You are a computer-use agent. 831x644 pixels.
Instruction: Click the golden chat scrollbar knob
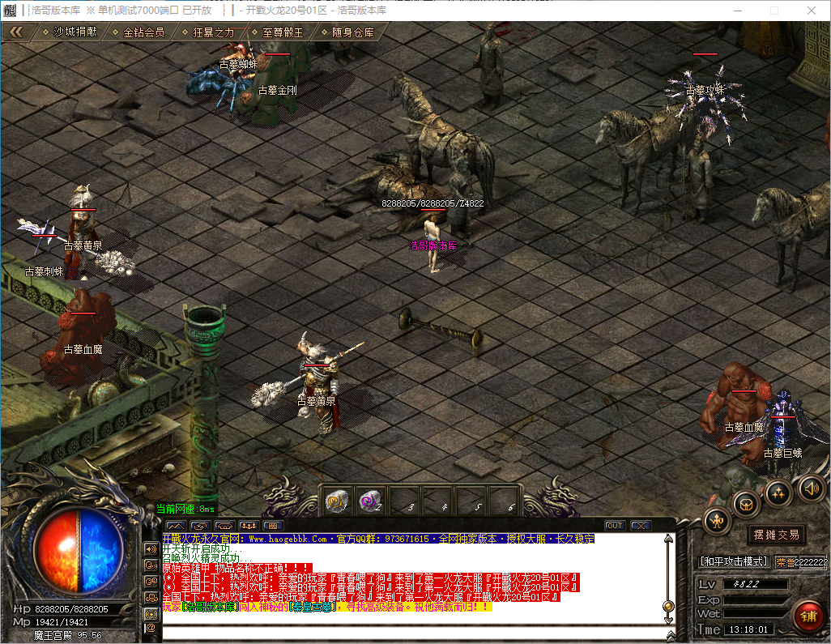pyautogui.click(x=669, y=606)
